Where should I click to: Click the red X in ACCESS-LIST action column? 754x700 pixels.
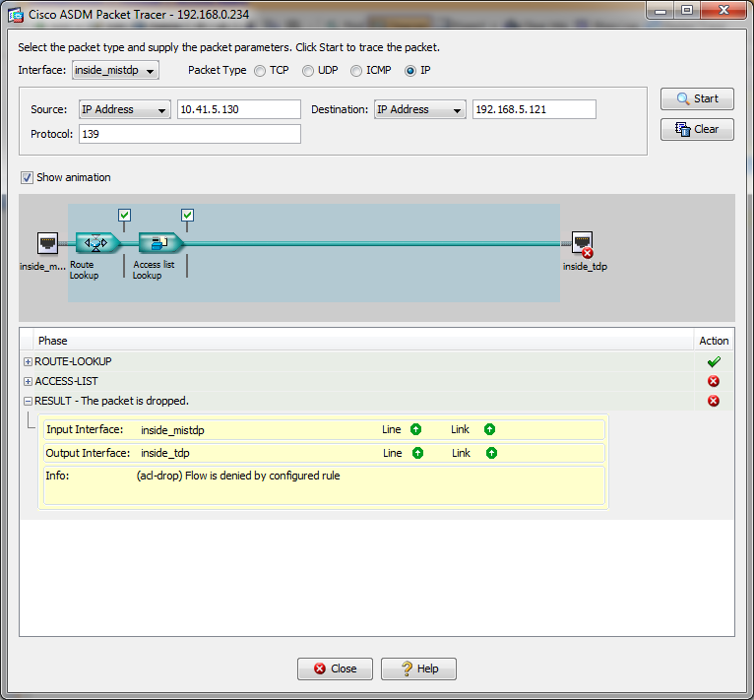coord(714,381)
